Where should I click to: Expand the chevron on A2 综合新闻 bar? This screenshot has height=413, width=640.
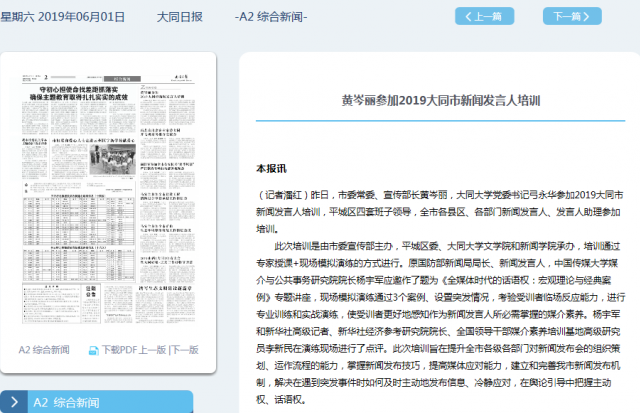click(x=12, y=402)
